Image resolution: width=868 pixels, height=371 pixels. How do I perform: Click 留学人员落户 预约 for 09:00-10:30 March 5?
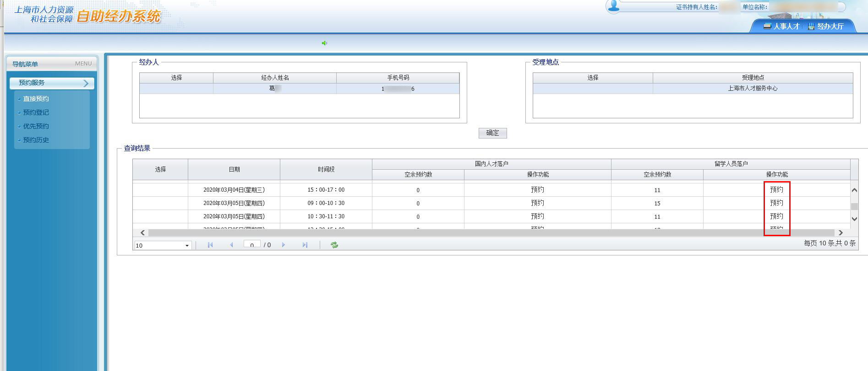[x=776, y=203]
